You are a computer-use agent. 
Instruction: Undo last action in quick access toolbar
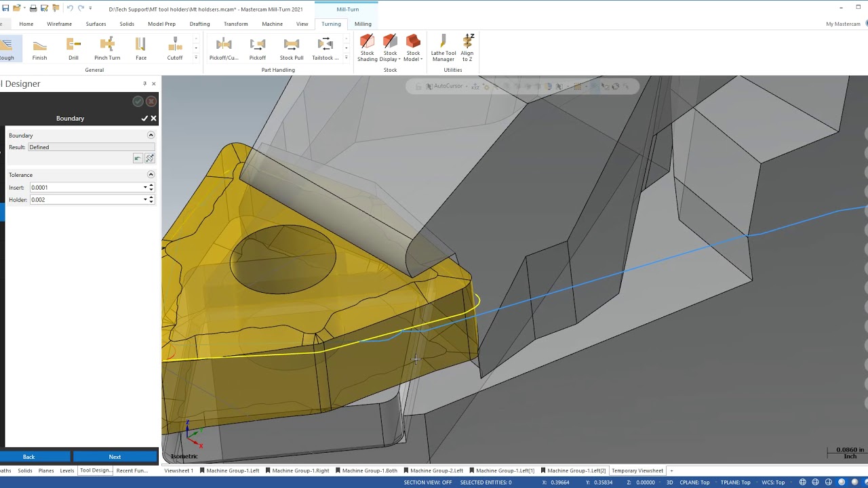click(69, 8)
